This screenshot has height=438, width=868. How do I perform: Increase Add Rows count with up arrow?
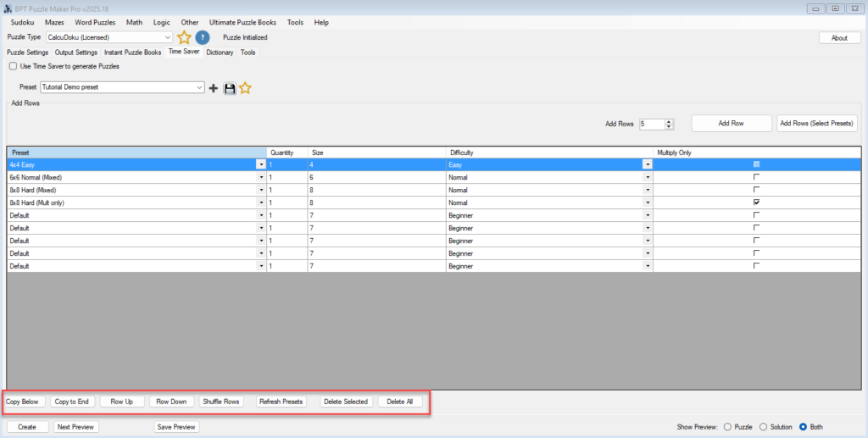point(670,121)
